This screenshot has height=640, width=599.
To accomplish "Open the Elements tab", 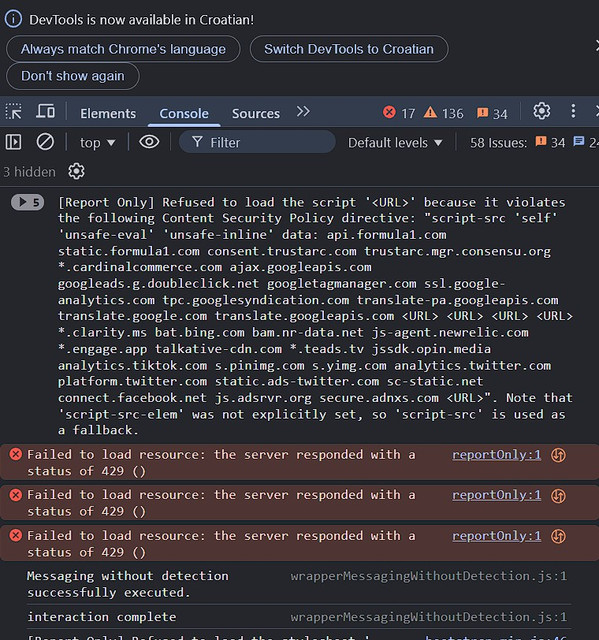I will click(x=108, y=113).
